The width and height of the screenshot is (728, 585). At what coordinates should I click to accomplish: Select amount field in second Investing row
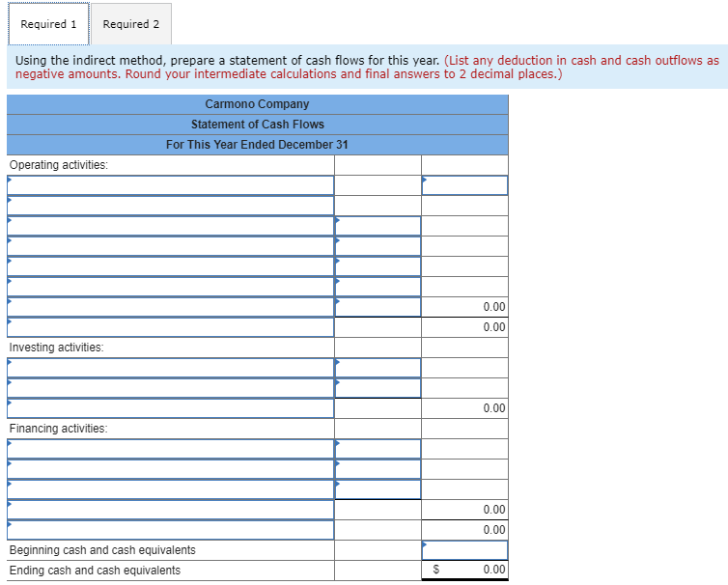[378, 388]
